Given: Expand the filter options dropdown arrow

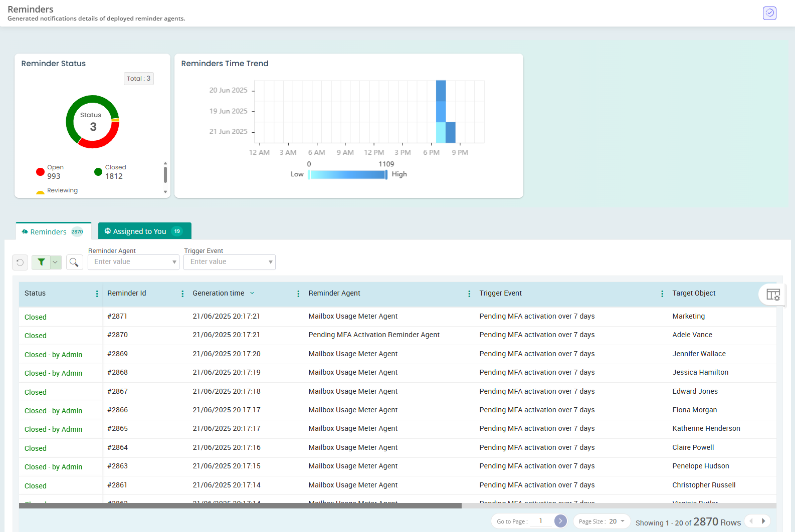Looking at the screenshot, I should point(56,262).
